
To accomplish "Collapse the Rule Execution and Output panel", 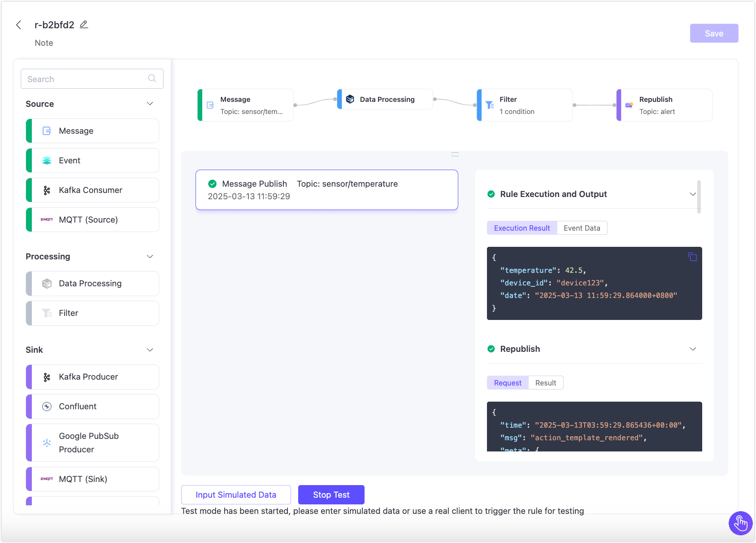I will (692, 194).
